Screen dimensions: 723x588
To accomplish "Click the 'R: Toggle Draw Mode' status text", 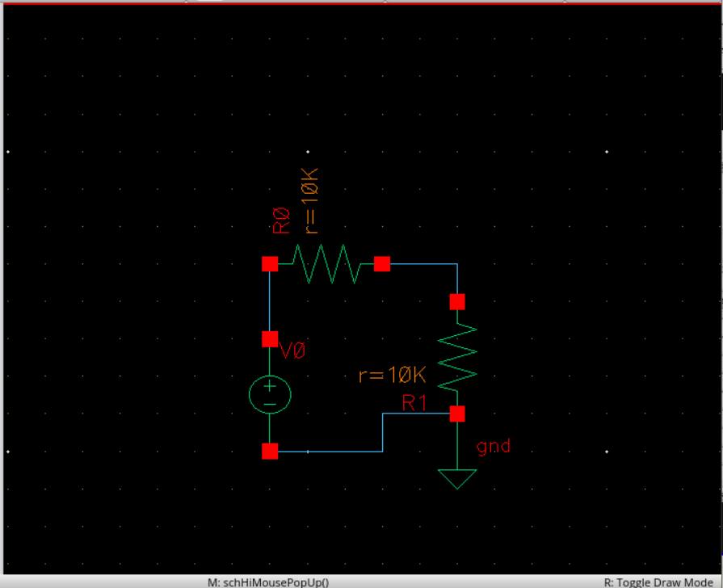I will 658,582.
